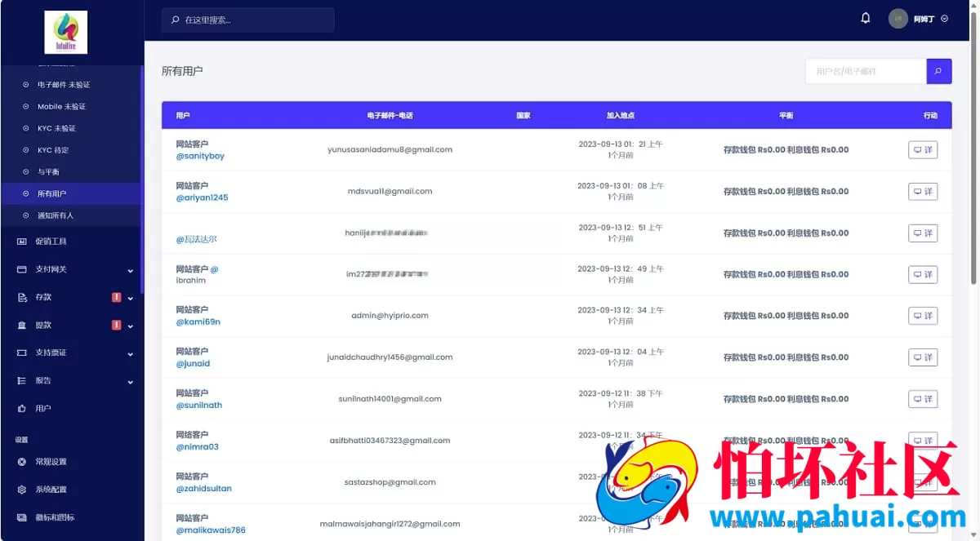Open the @zahidsultan username link

[203, 488]
